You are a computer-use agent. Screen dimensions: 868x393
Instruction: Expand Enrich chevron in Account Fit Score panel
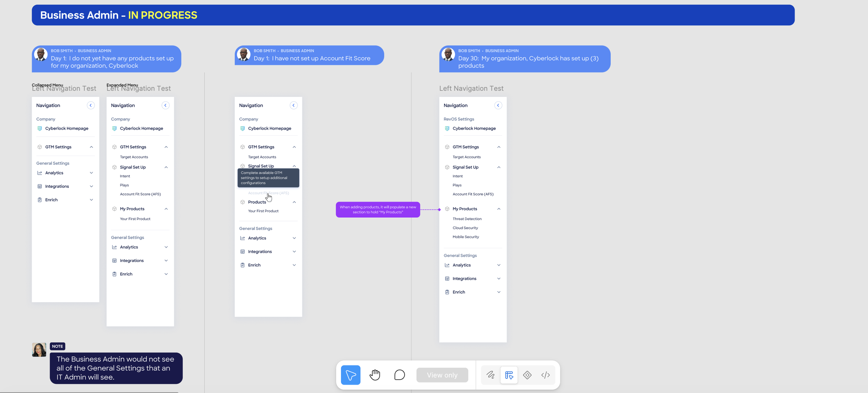pyautogui.click(x=294, y=265)
